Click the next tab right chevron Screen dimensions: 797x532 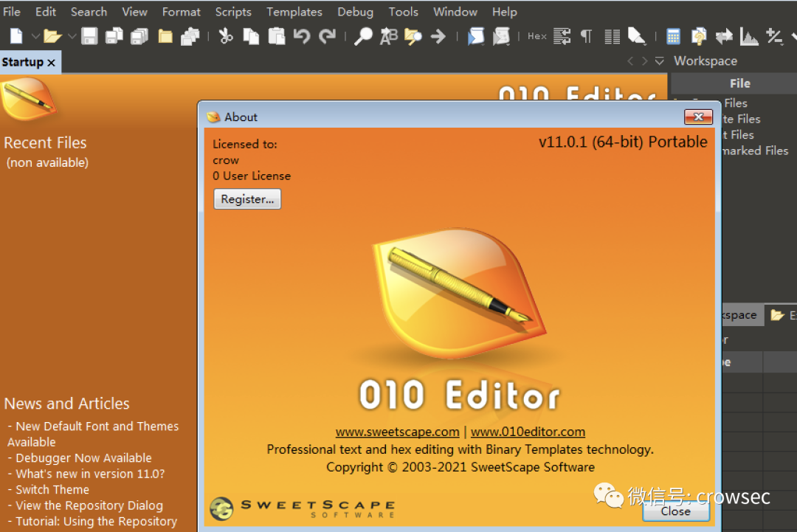(644, 61)
